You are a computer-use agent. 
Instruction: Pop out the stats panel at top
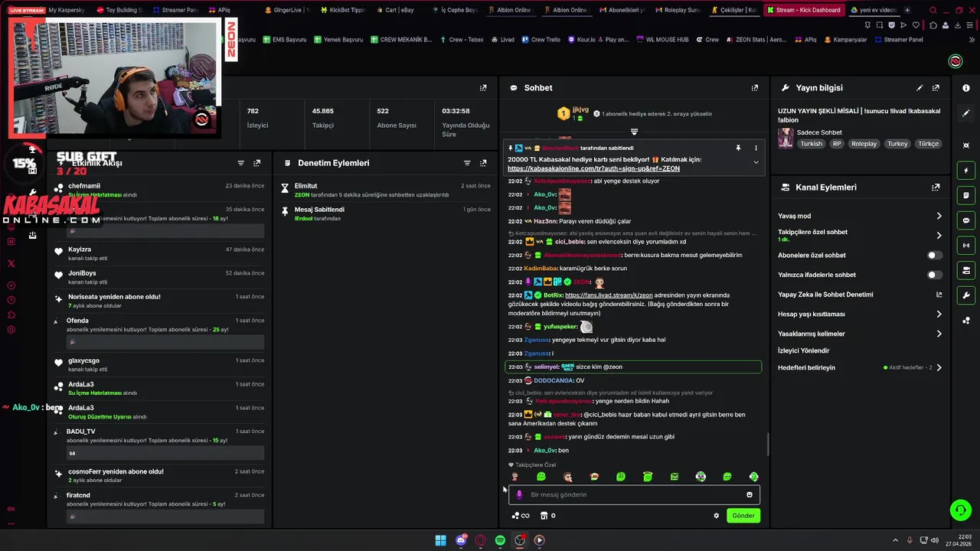pyautogui.click(x=483, y=88)
